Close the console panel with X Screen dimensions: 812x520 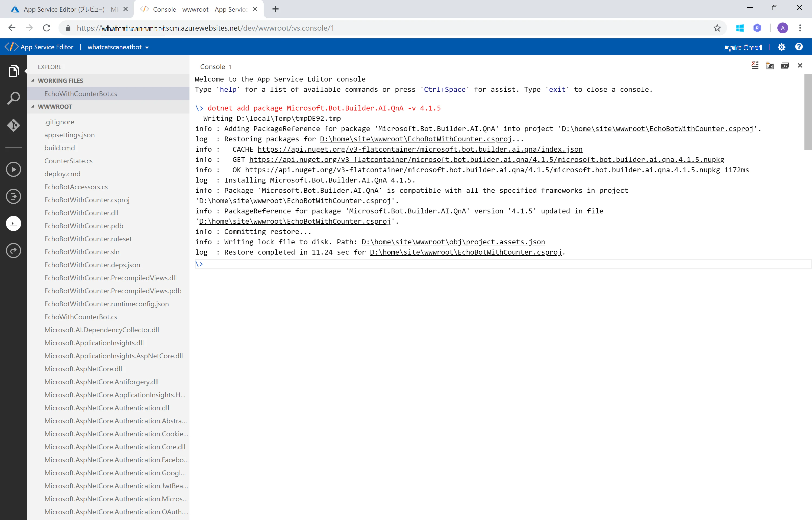pyautogui.click(x=800, y=65)
